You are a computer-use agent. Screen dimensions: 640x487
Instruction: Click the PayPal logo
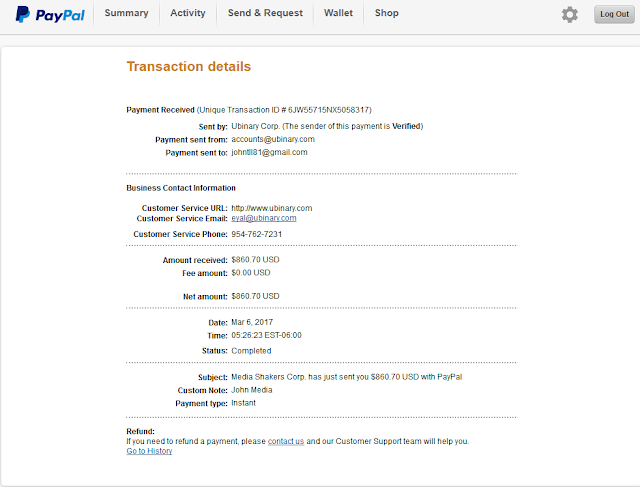tap(50, 15)
